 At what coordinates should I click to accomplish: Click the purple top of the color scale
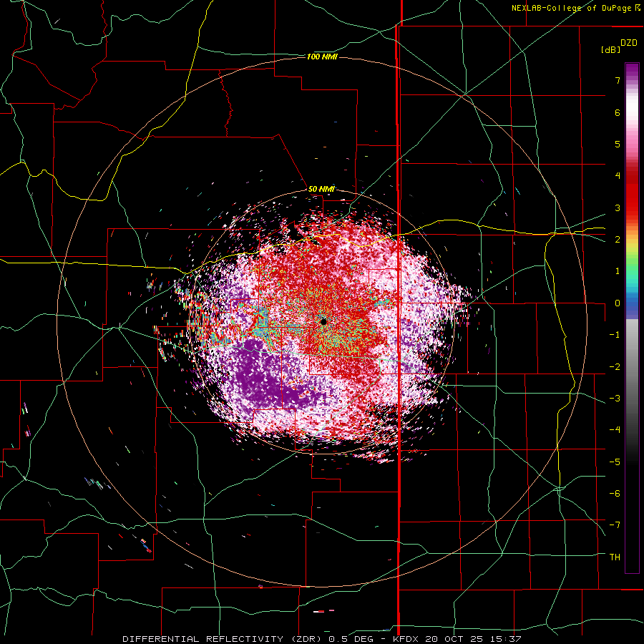(632, 70)
